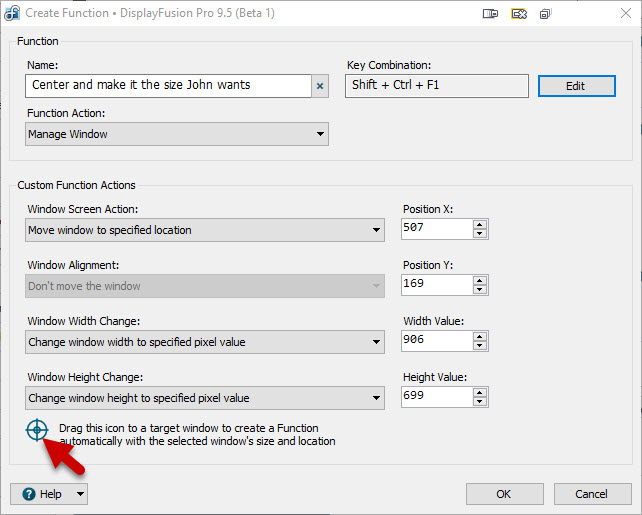This screenshot has width=642, height=515.
Task: Click the 'Window Alignment:' label
Action: [73, 265]
